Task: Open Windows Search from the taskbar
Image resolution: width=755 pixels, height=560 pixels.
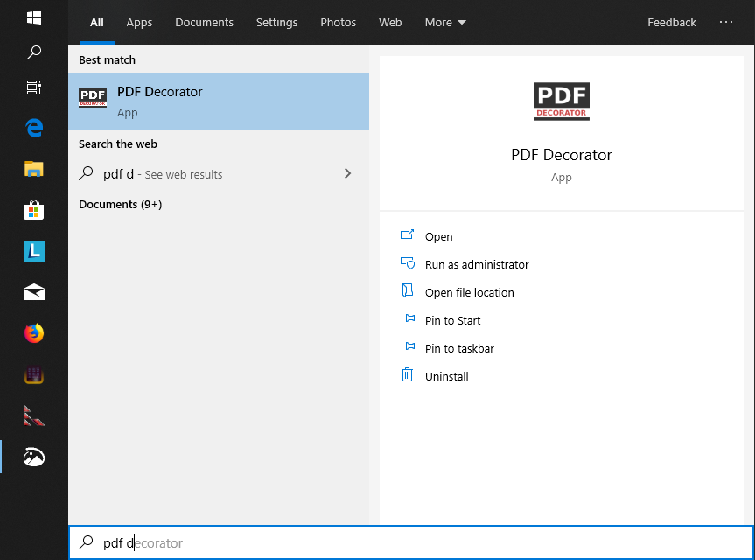Action: pos(33,52)
